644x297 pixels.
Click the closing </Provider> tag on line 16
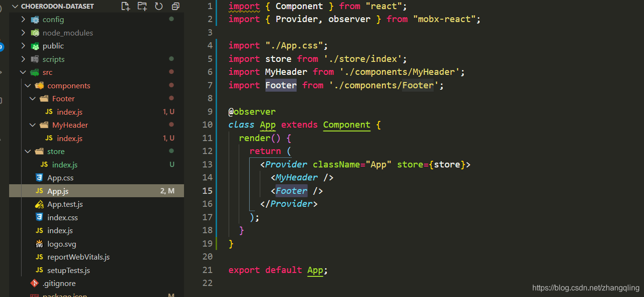coord(289,204)
